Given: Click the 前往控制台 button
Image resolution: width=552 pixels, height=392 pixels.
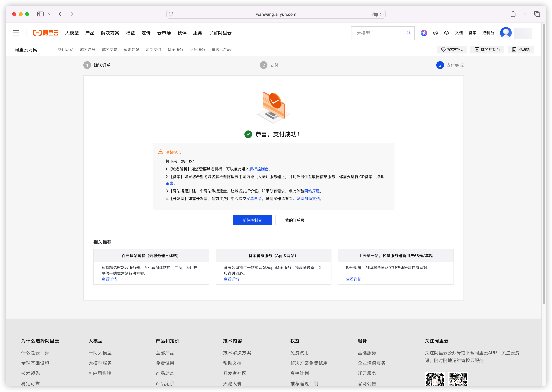Looking at the screenshot, I should pos(252,220).
